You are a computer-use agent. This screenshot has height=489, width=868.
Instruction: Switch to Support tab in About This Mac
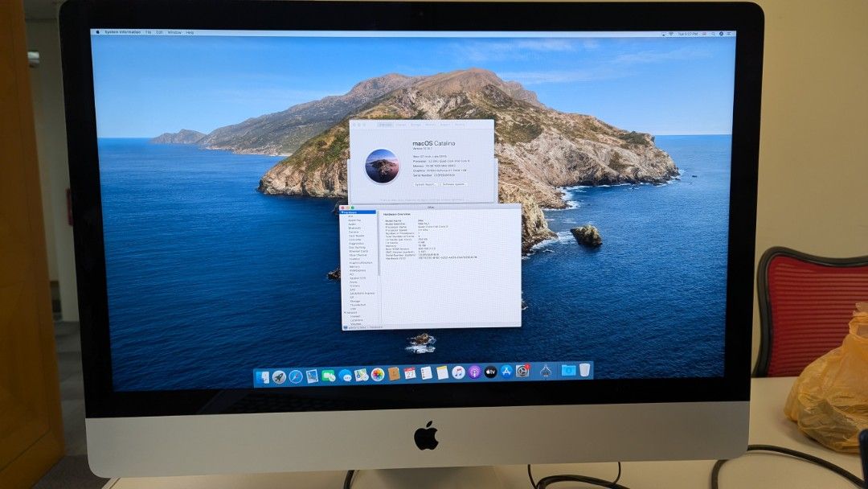click(445, 125)
